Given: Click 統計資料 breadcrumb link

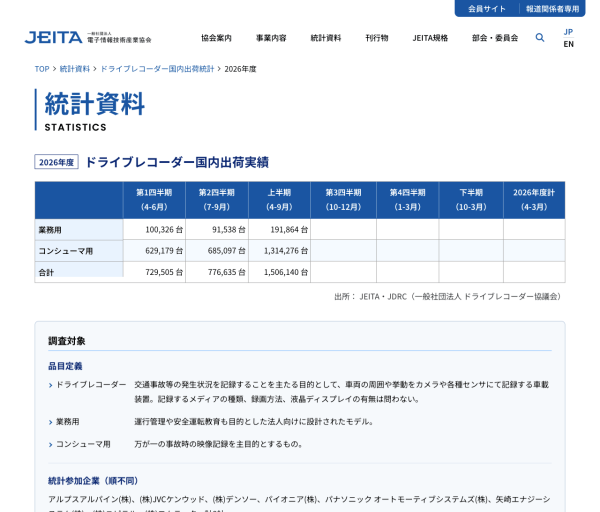Looking at the screenshot, I should [x=75, y=69].
